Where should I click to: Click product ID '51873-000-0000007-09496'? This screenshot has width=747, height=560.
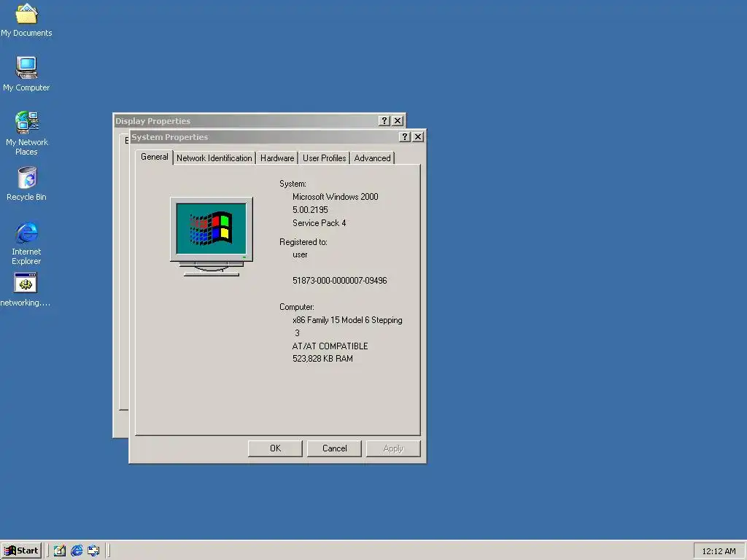340,281
